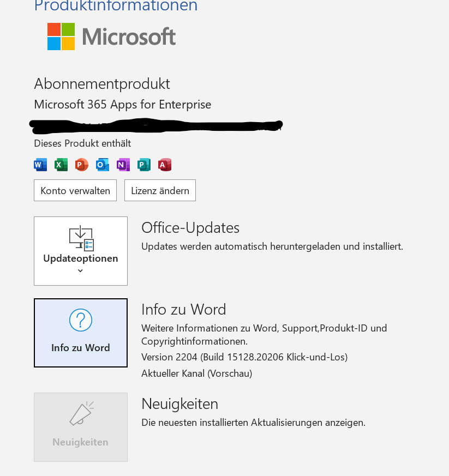Viewport: 449px width, 476px height.
Task: Click the Publisher app icon
Action: tap(144, 165)
